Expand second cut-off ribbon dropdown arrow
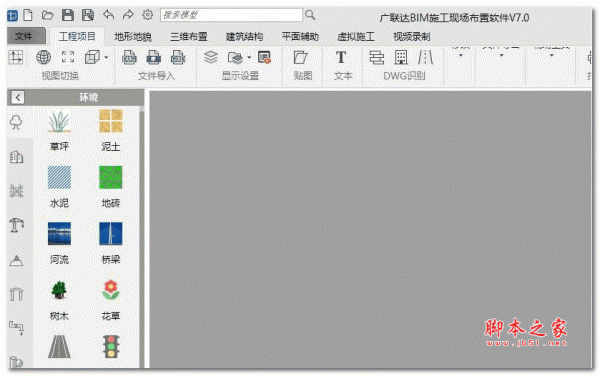Image resolution: width=600 pixels, height=376 pixels. point(501,55)
